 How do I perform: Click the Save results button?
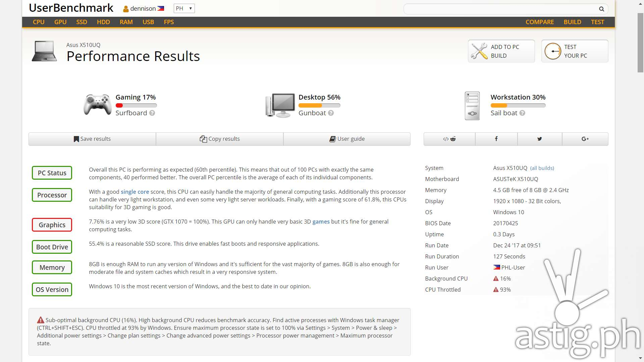coord(92,138)
